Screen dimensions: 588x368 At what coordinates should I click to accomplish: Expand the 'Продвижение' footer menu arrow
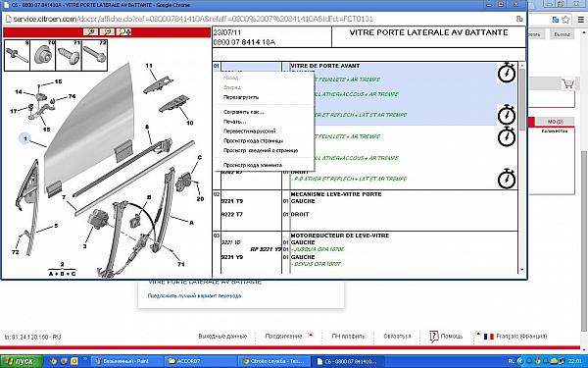click(311, 335)
